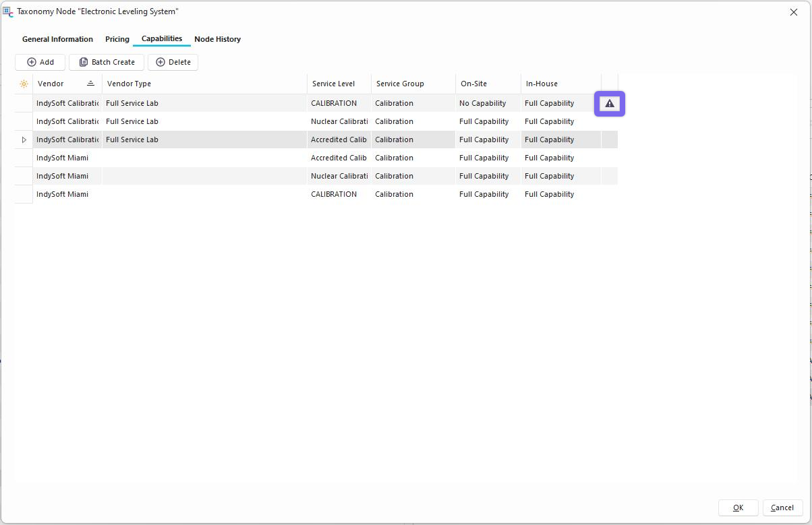
Task: Dismiss dialog with the Cancel button
Action: tap(782, 507)
